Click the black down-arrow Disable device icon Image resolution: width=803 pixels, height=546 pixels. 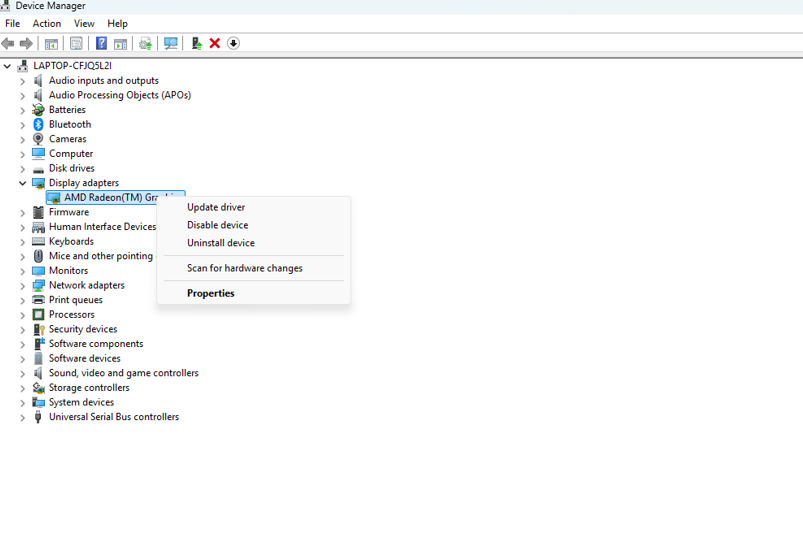(233, 43)
